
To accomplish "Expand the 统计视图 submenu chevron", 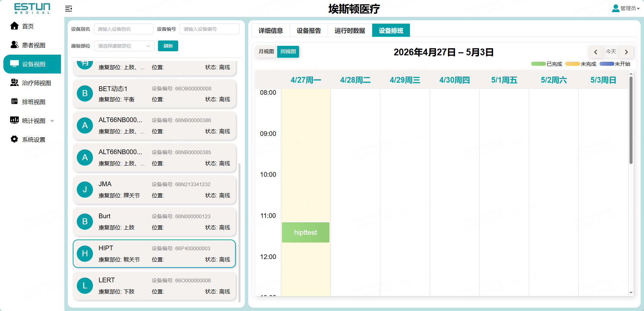I will 52,121.
